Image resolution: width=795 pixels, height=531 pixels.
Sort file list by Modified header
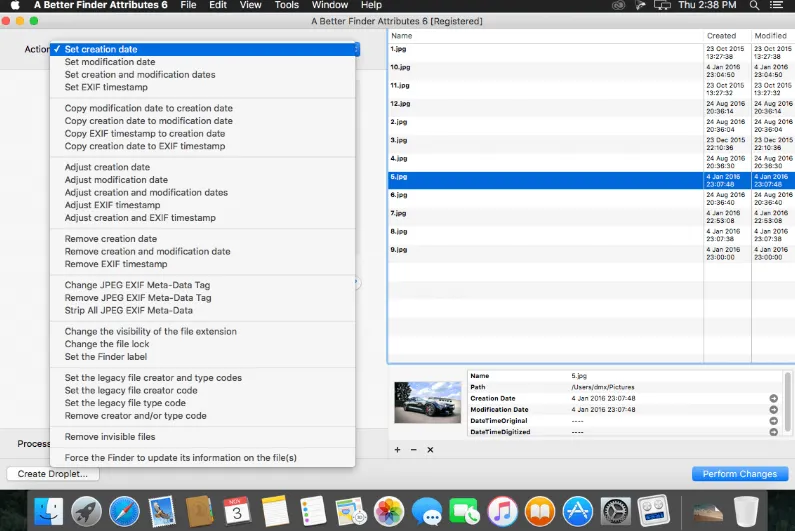point(773,36)
